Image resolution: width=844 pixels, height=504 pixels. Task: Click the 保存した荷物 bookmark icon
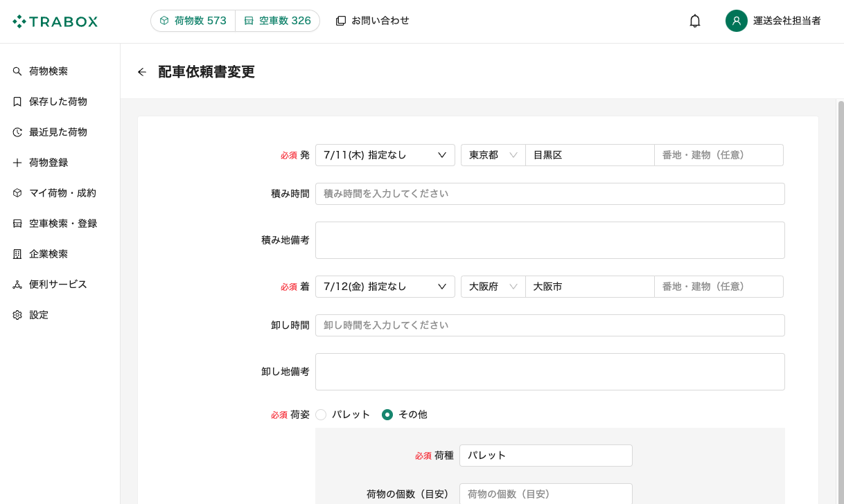pos(17,102)
